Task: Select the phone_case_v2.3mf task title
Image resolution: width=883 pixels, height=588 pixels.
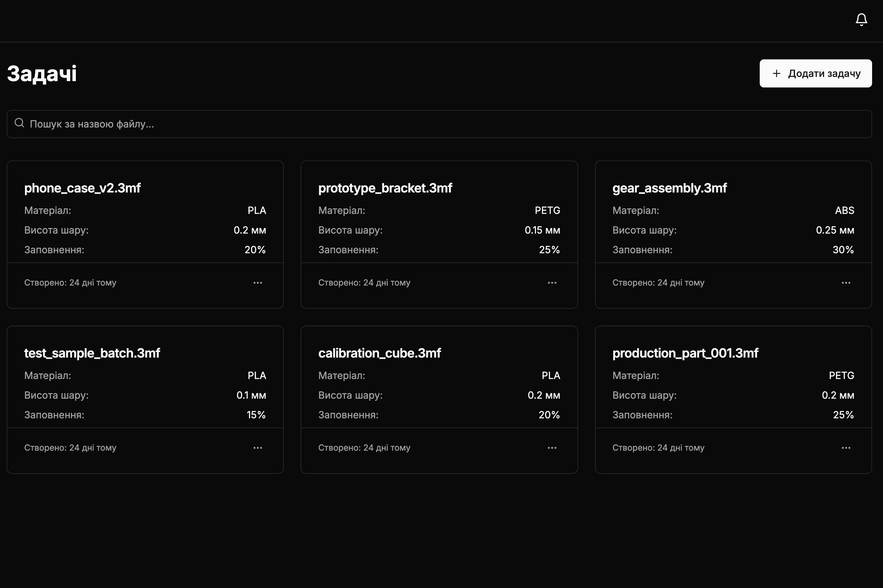Action: tap(83, 188)
